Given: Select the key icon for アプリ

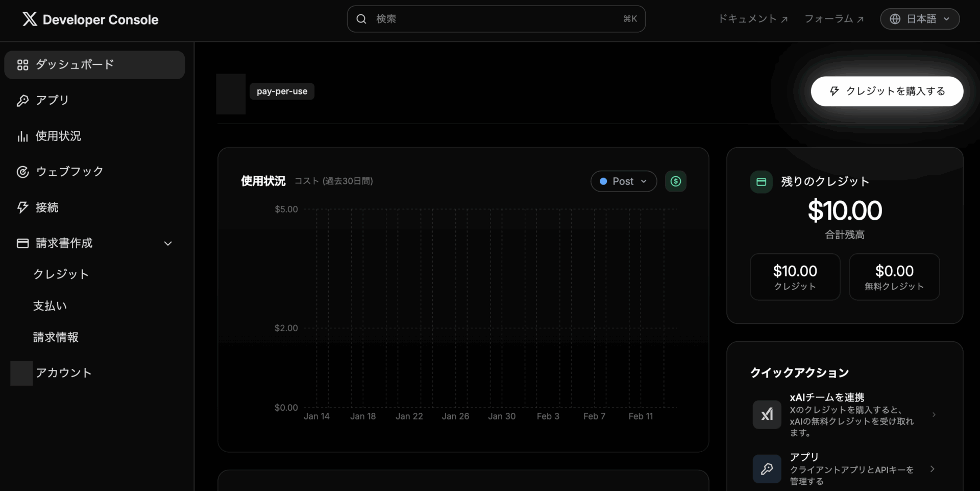Looking at the screenshot, I should click(x=22, y=100).
